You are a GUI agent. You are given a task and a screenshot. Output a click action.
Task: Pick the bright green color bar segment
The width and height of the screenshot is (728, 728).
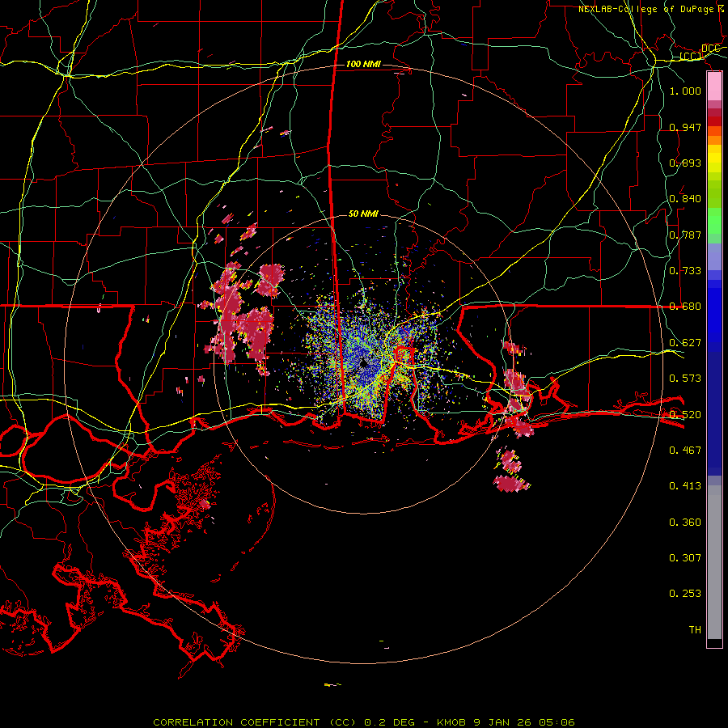click(714, 221)
